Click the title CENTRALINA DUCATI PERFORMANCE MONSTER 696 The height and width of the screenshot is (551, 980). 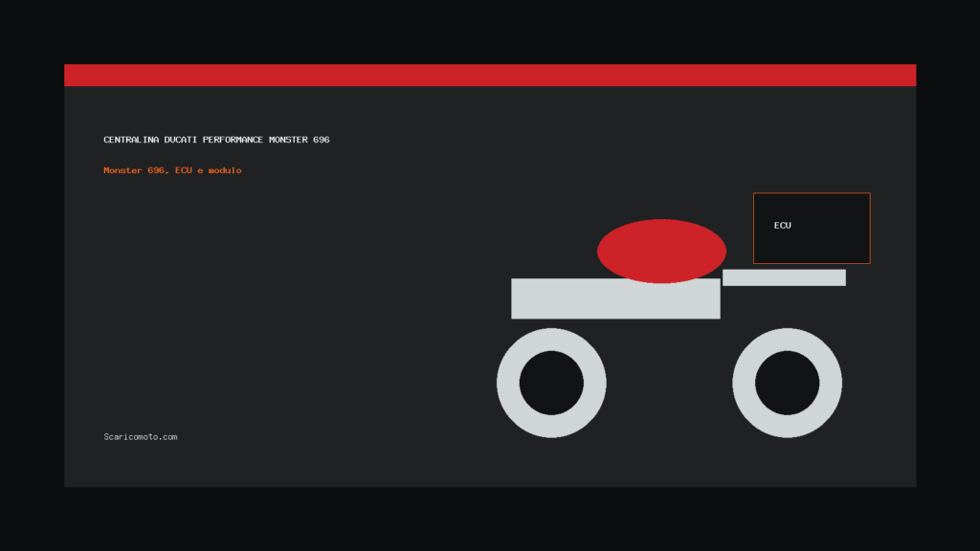[216, 140]
